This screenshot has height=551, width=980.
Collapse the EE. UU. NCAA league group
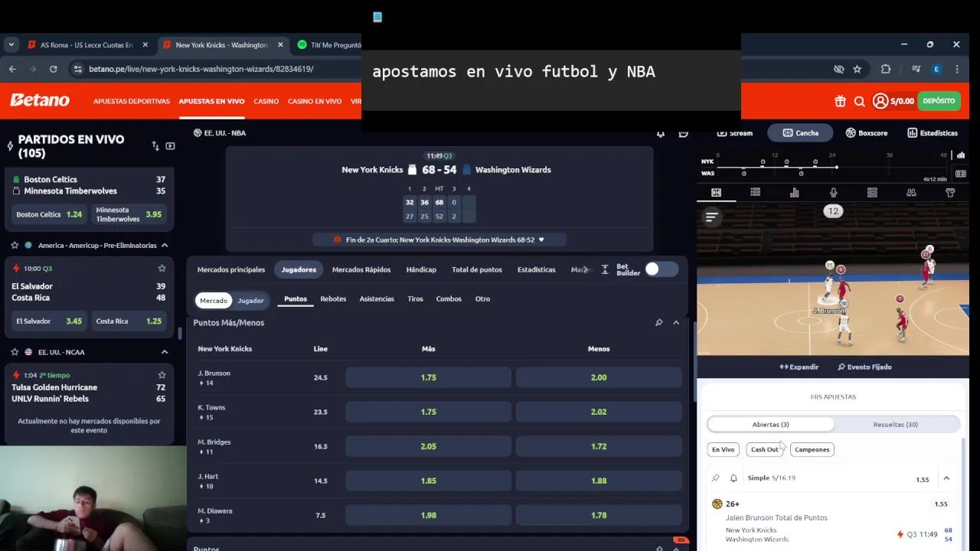click(x=165, y=352)
